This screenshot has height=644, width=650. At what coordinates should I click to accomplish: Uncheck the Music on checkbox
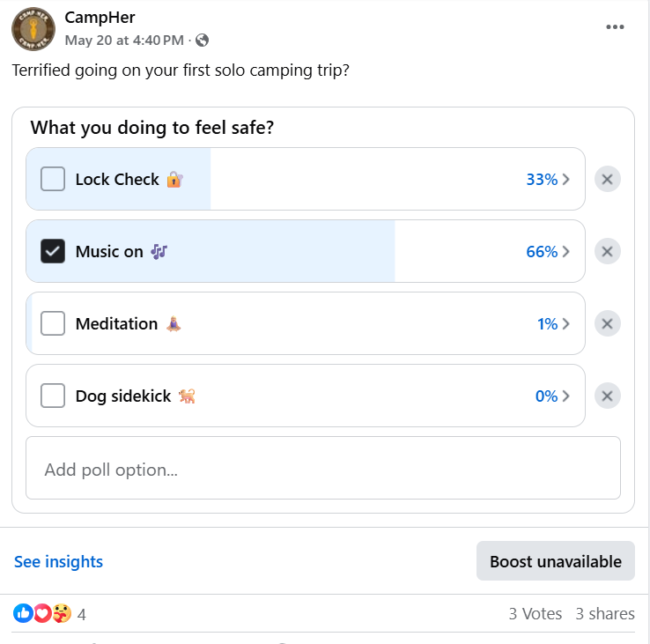pos(53,252)
